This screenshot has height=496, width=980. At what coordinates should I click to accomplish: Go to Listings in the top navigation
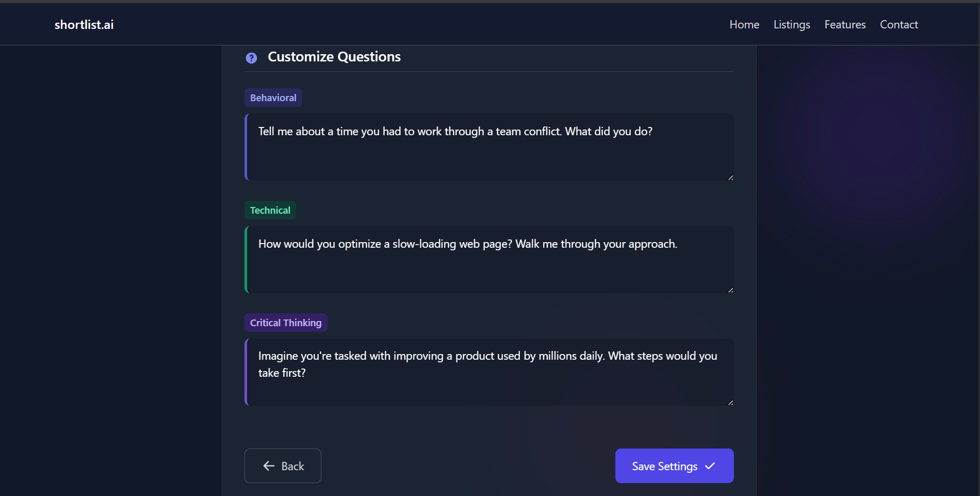[x=791, y=25]
